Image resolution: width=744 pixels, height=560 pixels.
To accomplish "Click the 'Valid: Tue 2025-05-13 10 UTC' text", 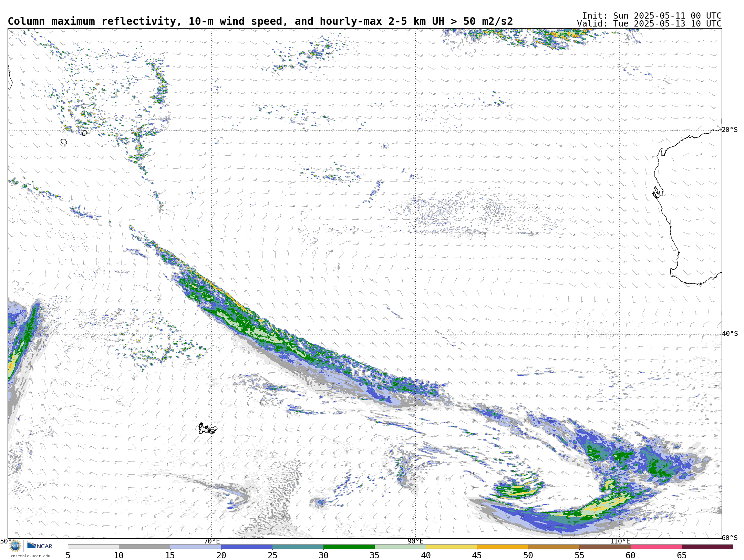I will [x=649, y=24].
